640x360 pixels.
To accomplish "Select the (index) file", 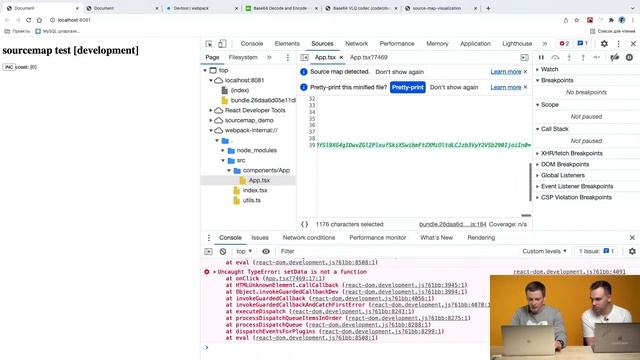I will tap(240, 90).
